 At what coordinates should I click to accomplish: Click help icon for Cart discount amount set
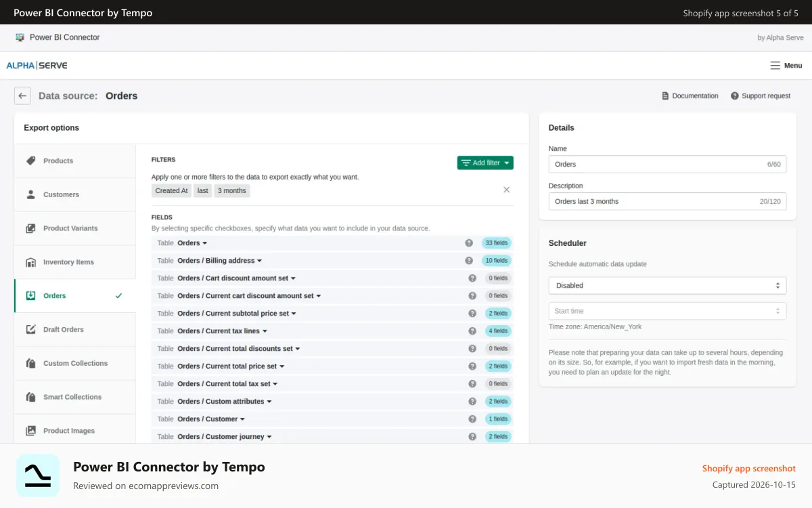(472, 278)
